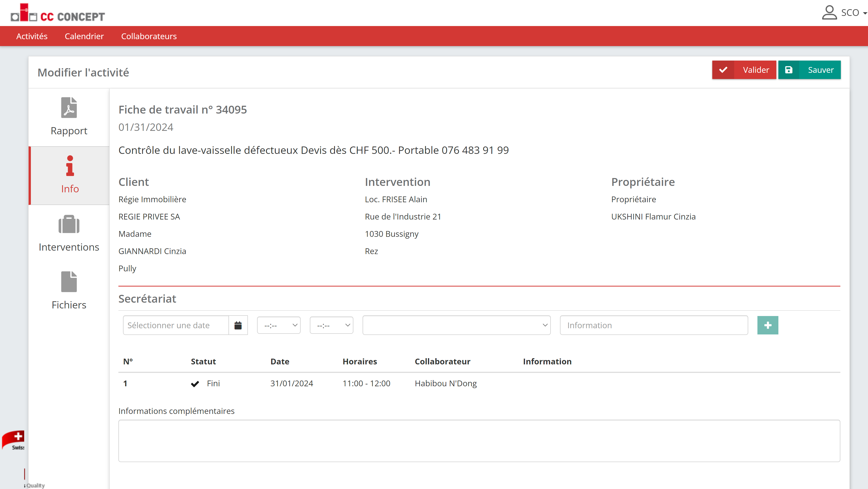Click the Information column header

click(x=547, y=362)
